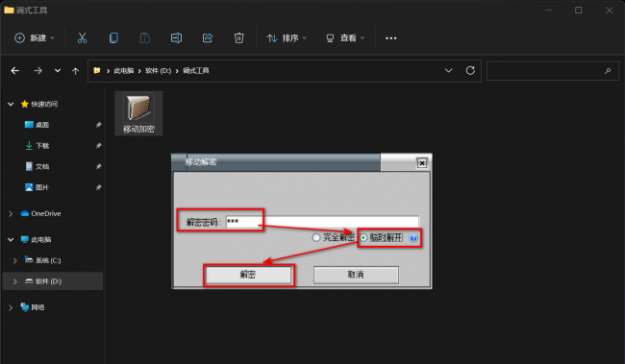This screenshot has width=625, height=364.
Task: Minimize the Explorer window
Action: point(548,11)
